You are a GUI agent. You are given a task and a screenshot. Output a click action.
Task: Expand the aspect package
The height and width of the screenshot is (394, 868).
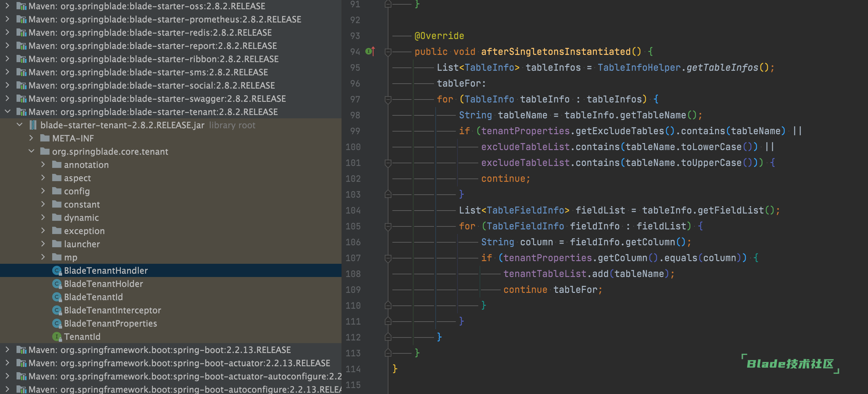point(43,177)
